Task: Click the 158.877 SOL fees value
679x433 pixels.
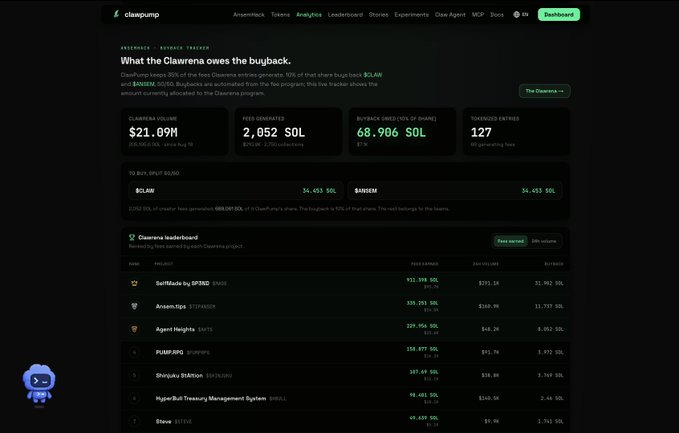Action: click(x=422, y=349)
